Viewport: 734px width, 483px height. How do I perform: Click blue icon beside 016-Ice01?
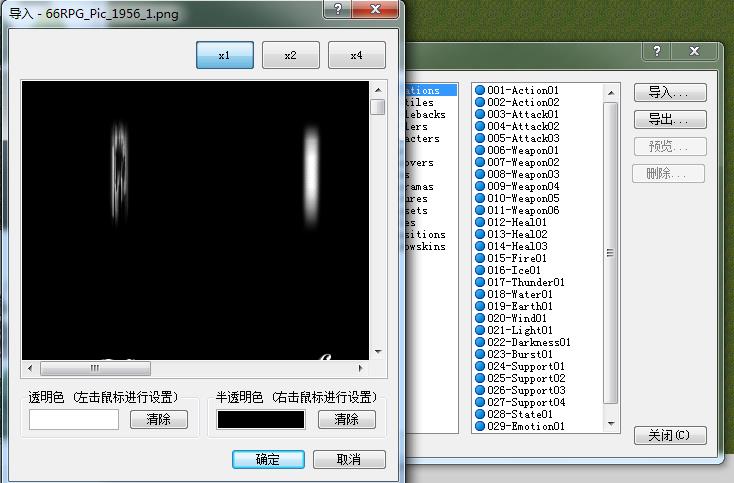pos(480,270)
